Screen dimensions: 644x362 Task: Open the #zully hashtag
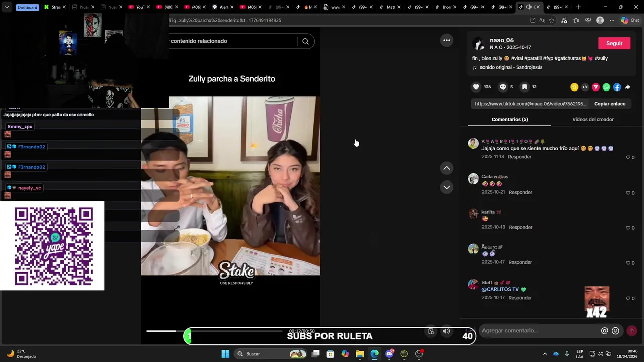(601, 58)
